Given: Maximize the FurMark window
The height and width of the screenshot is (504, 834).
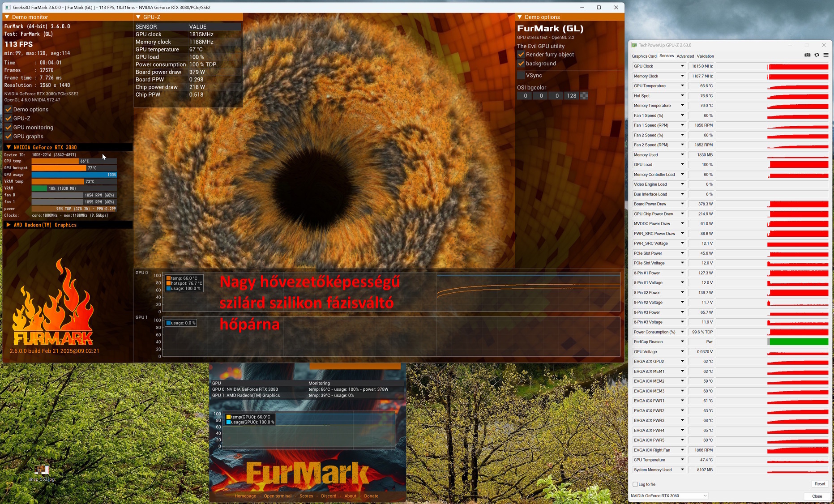Looking at the screenshot, I should [599, 7].
